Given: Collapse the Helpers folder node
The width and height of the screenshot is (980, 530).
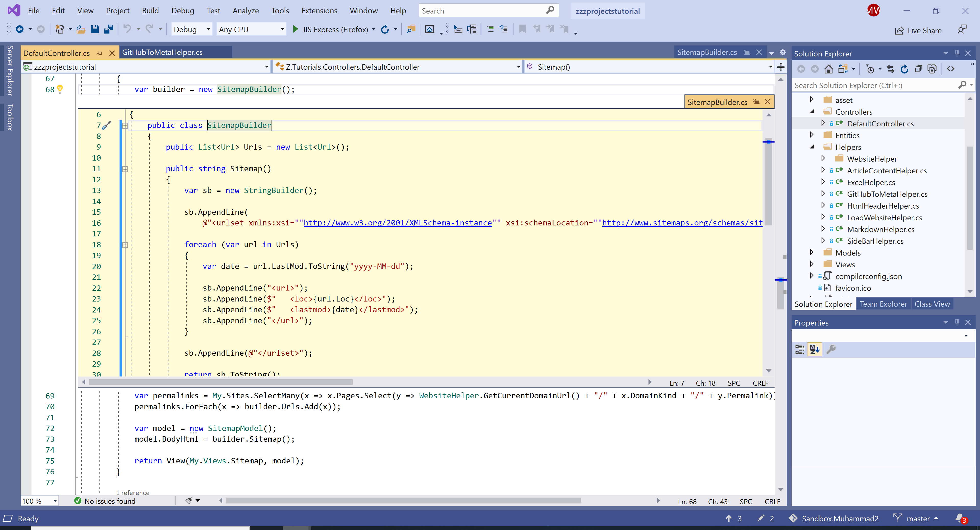Looking at the screenshot, I should click(812, 147).
